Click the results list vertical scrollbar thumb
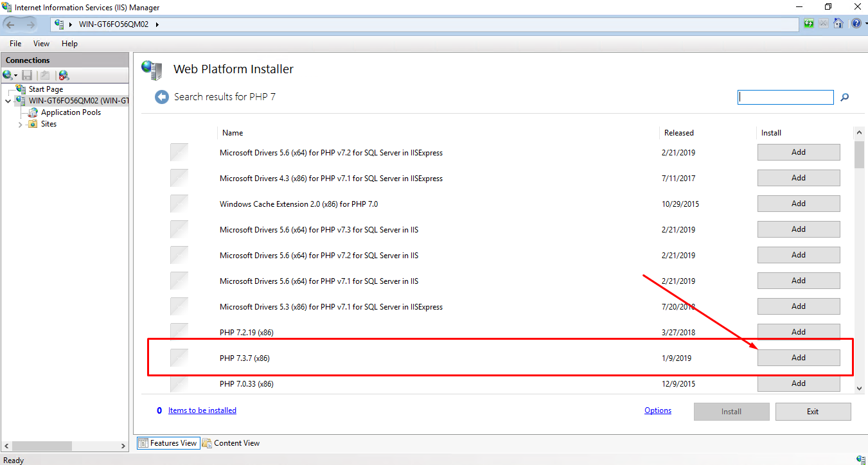This screenshot has height=465, width=868. coord(860,155)
